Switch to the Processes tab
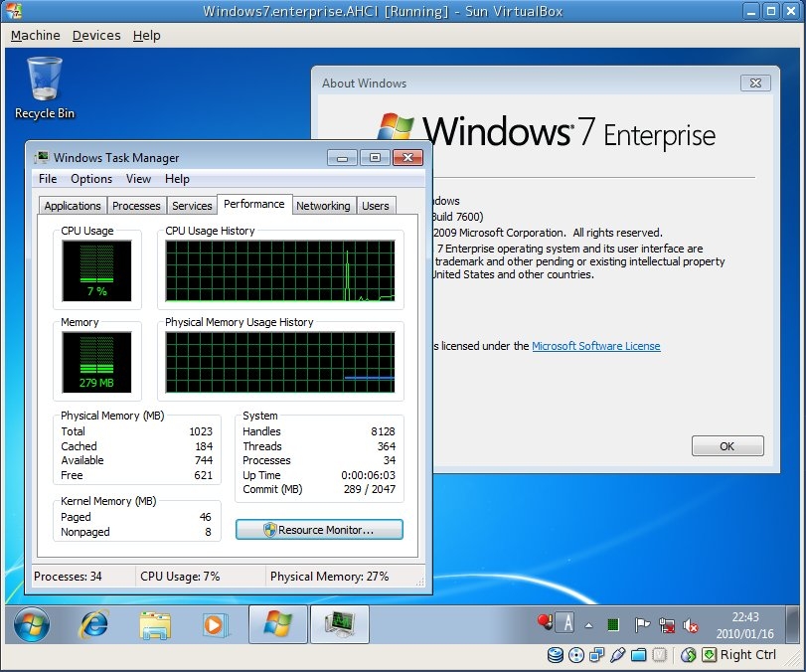Screen dimensions: 806x672 pyautogui.click(x=136, y=206)
